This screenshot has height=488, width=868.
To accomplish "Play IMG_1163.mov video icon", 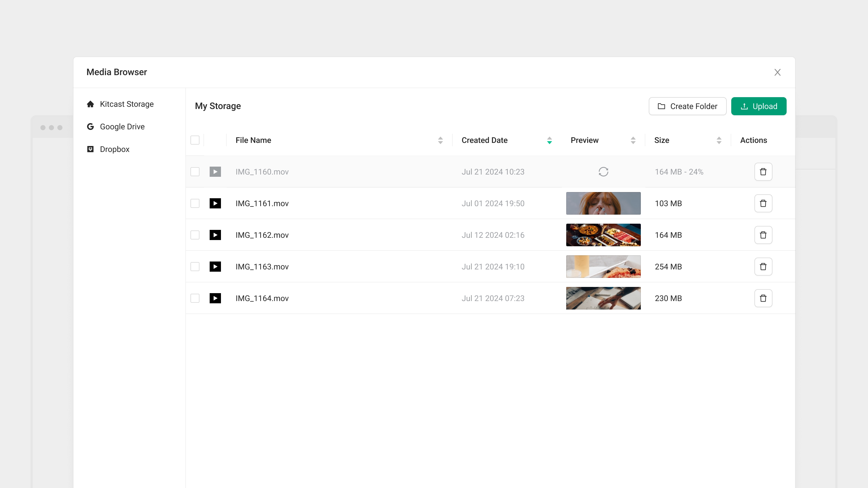I will [x=215, y=266].
